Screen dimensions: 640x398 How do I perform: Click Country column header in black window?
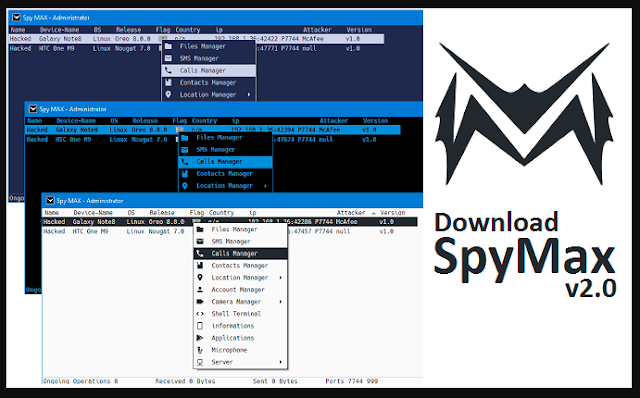pyautogui.click(x=204, y=121)
